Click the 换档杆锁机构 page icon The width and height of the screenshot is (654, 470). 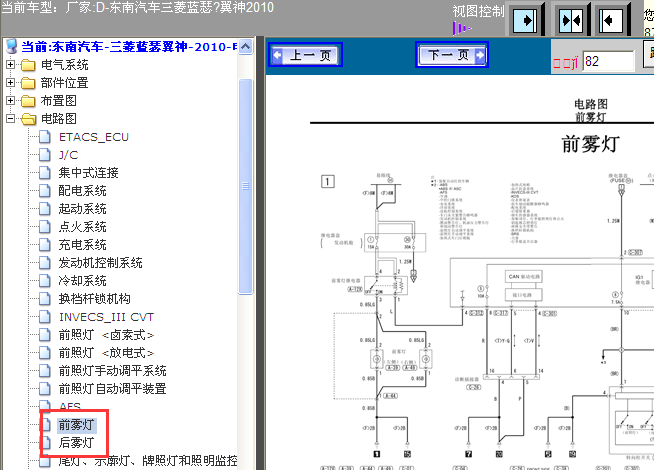pyautogui.click(x=45, y=299)
